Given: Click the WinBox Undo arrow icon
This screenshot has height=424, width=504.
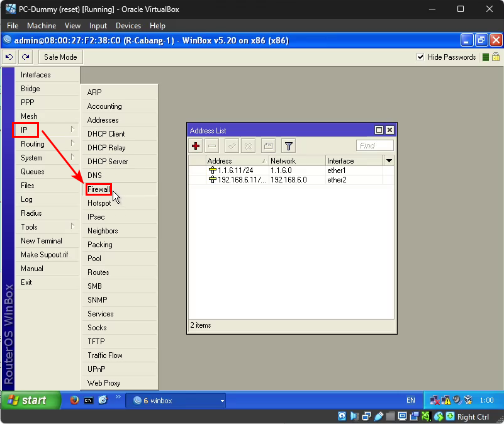Looking at the screenshot, I should pyautogui.click(x=9, y=57).
